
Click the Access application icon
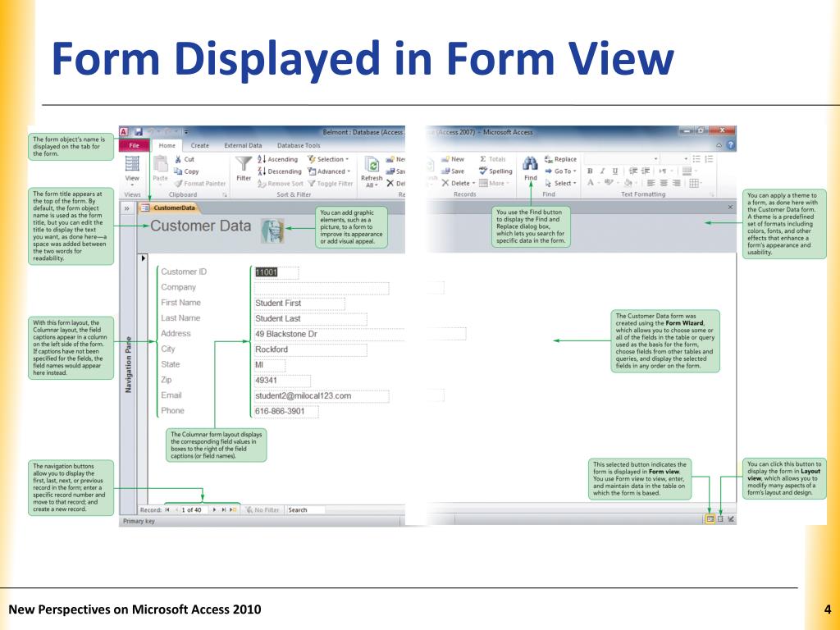(x=125, y=132)
